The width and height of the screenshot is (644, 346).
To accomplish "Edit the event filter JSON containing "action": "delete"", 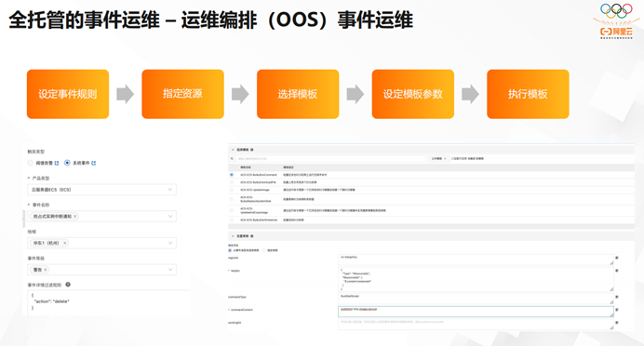I will coord(109,303).
